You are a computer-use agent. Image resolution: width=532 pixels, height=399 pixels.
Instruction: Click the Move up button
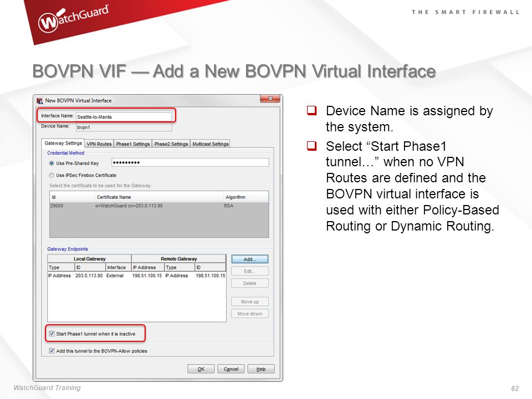click(x=250, y=301)
